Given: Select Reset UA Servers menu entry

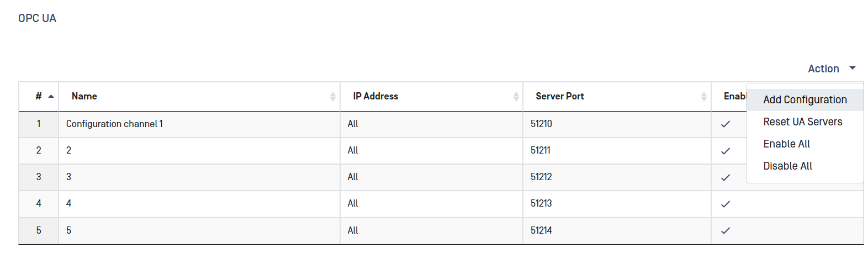Looking at the screenshot, I should pyautogui.click(x=802, y=122).
